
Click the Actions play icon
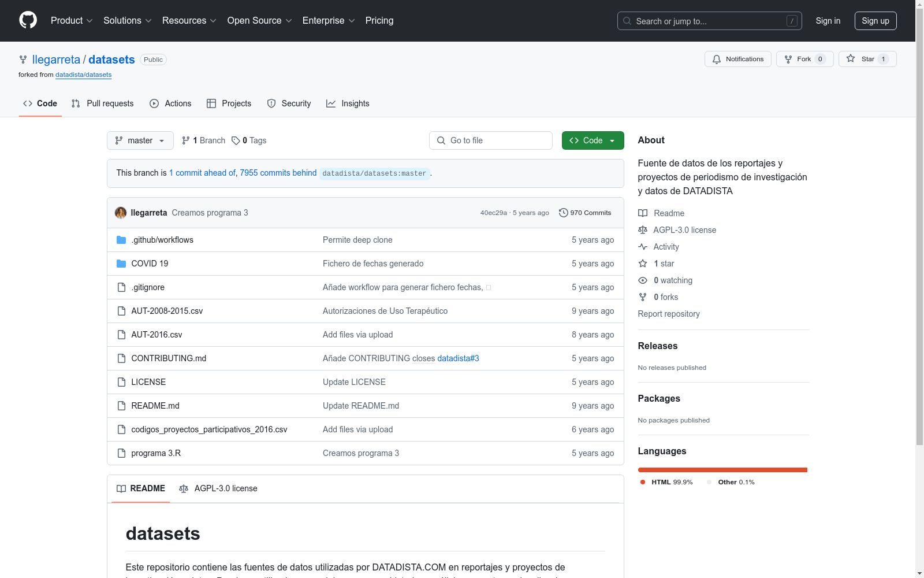coord(154,103)
